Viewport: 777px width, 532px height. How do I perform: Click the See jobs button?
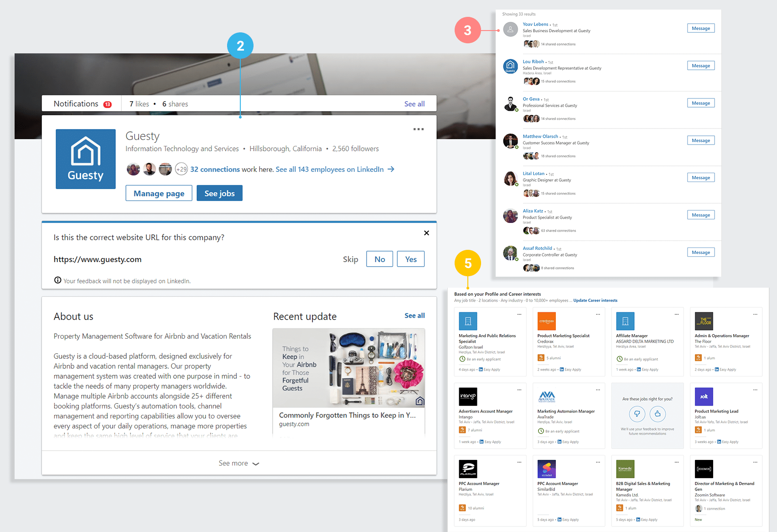[219, 193]
